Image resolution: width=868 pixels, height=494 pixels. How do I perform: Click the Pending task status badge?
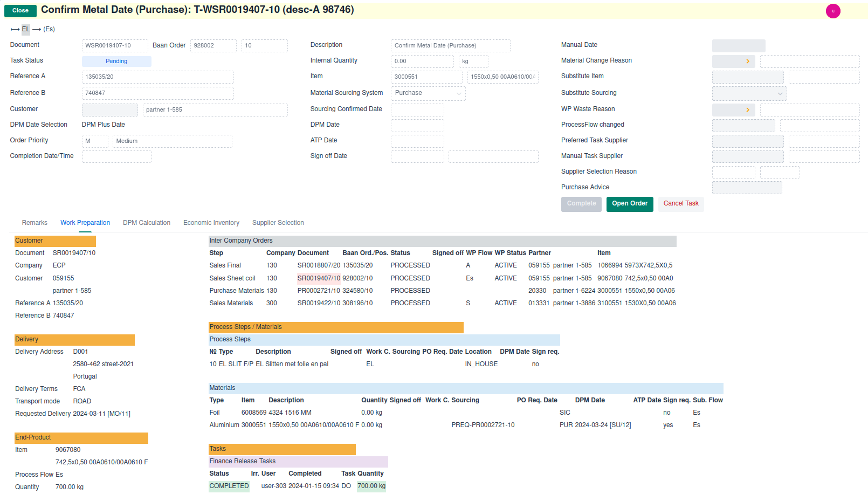(x=116, y=61)
